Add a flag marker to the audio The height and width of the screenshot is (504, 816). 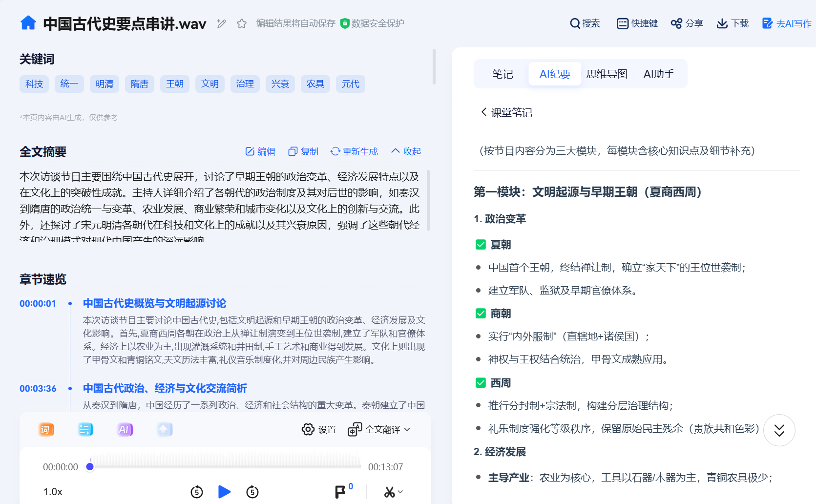(x=340, y=492)
